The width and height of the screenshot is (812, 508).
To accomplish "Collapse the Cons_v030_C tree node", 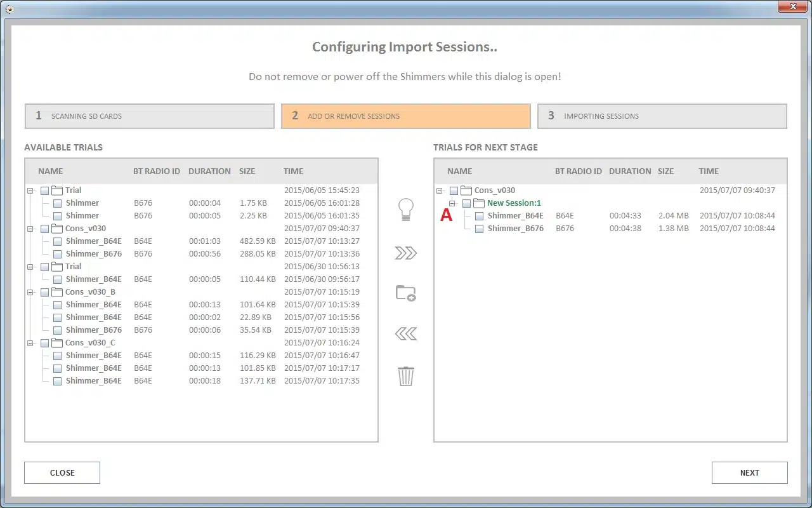I will 30,343.
